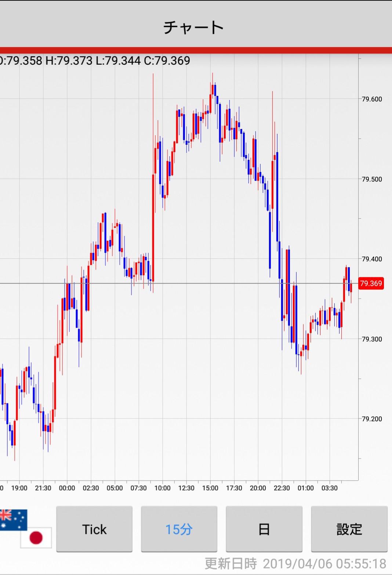The height and width of the screenshot is (575, 392).
Task: Tap the 03:30 time axis label
Action: 329,488
